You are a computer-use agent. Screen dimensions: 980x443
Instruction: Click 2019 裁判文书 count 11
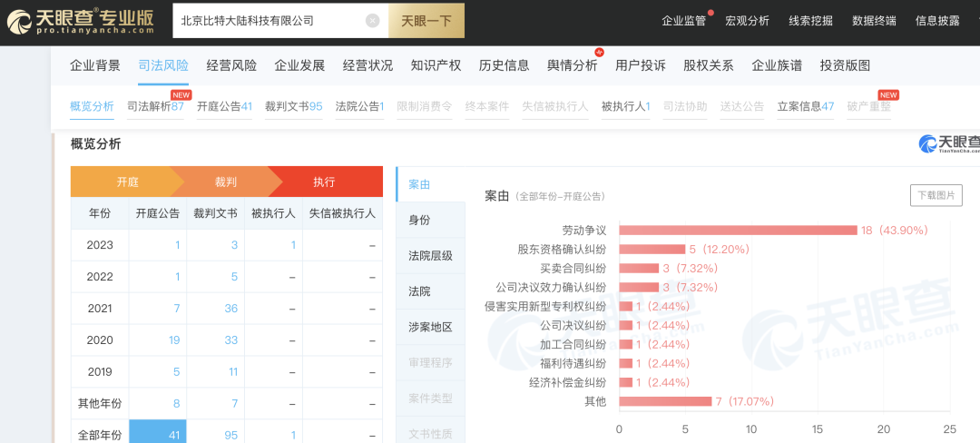point(232,372)
